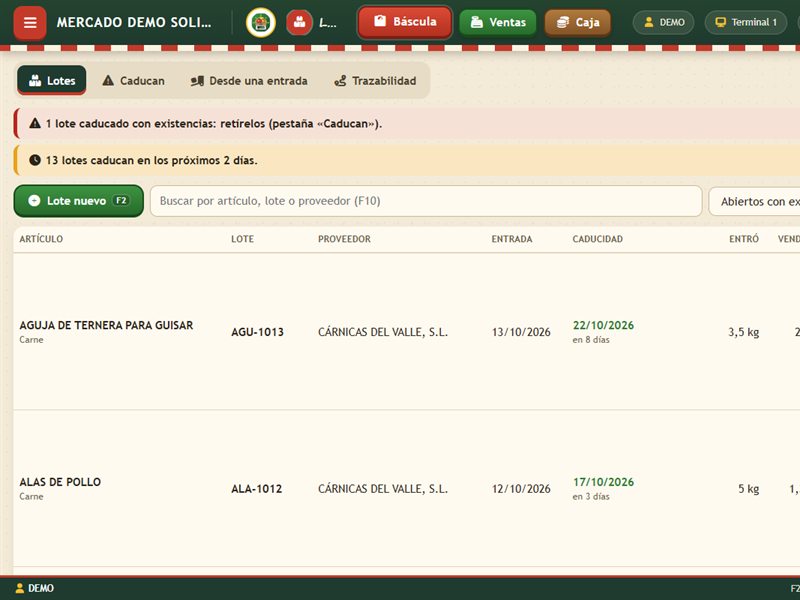The width and height of the screenshot is (800, 600).
Task: Click the red lots module icon in header
Action: (299, 23)
